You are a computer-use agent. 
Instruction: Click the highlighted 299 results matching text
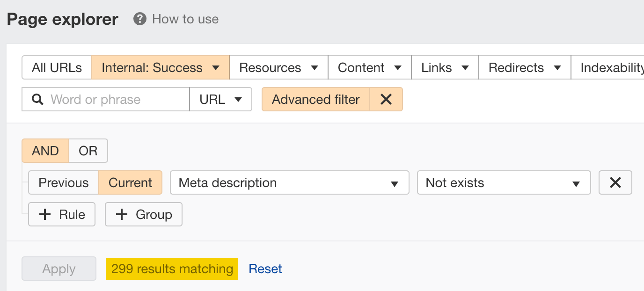coord(171,269)
